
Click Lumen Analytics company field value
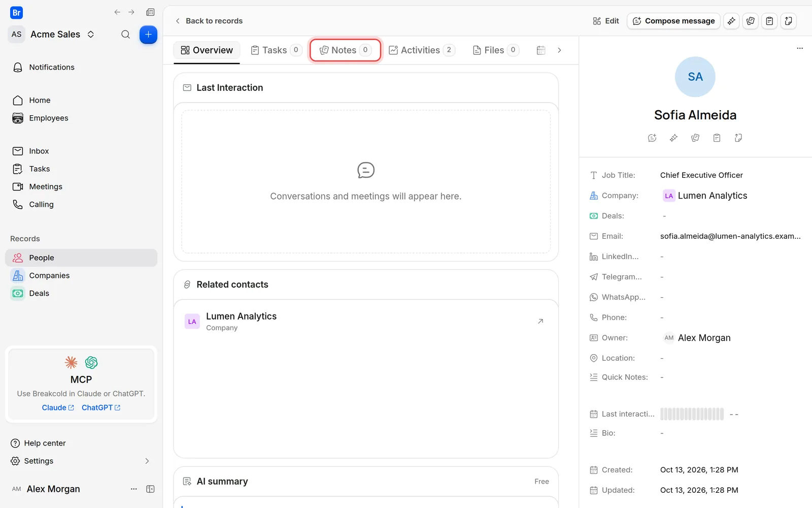(x=705, y=196)
